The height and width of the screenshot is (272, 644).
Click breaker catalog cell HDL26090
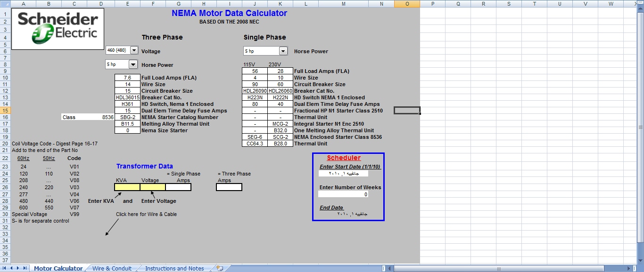click(255, 91)
